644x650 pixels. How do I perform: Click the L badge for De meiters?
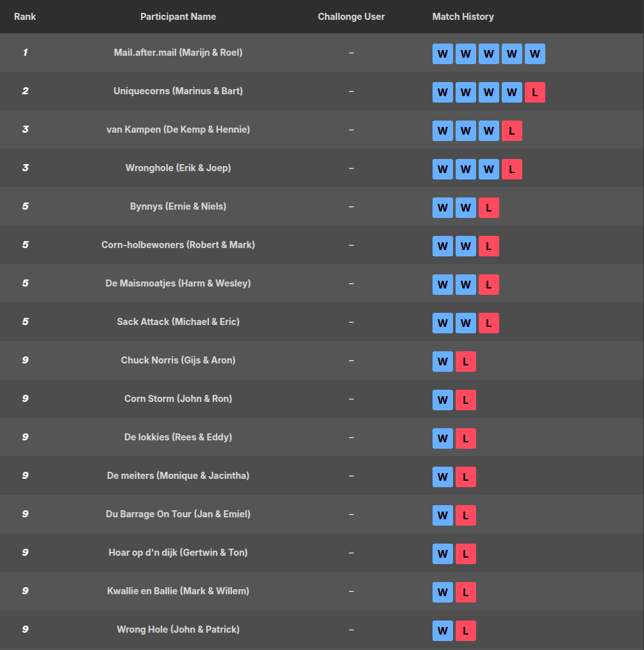[x=465, y=477]
